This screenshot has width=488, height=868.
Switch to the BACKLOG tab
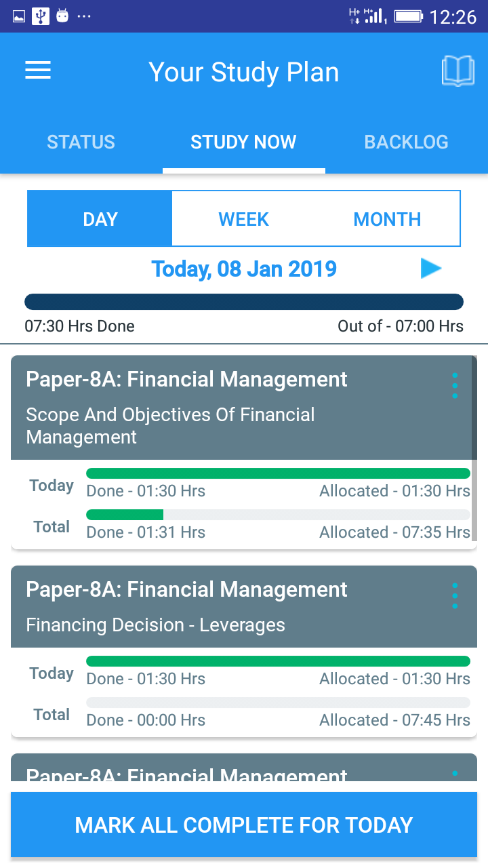(406, 142)
